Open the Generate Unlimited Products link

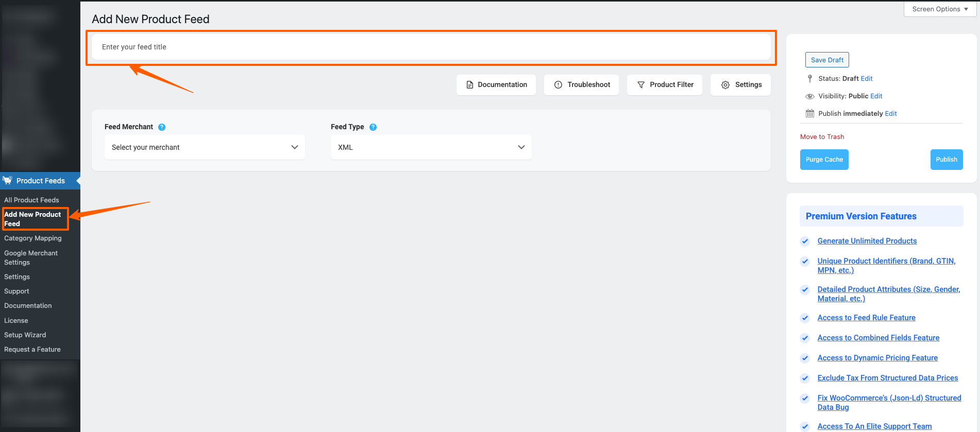tap(867, 241)
